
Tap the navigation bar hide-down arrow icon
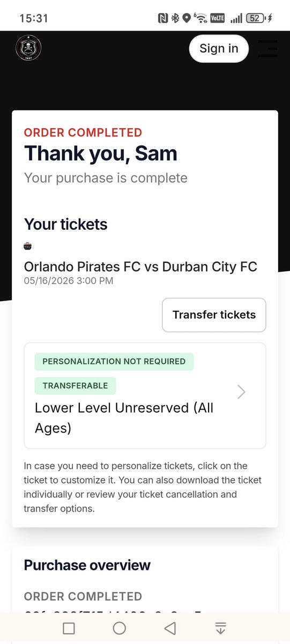click(220, 628)
